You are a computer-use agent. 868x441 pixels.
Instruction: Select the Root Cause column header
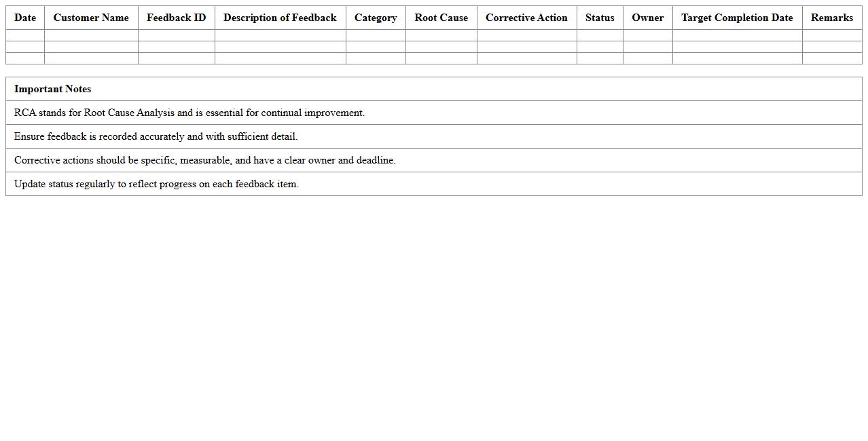point(441,18)
